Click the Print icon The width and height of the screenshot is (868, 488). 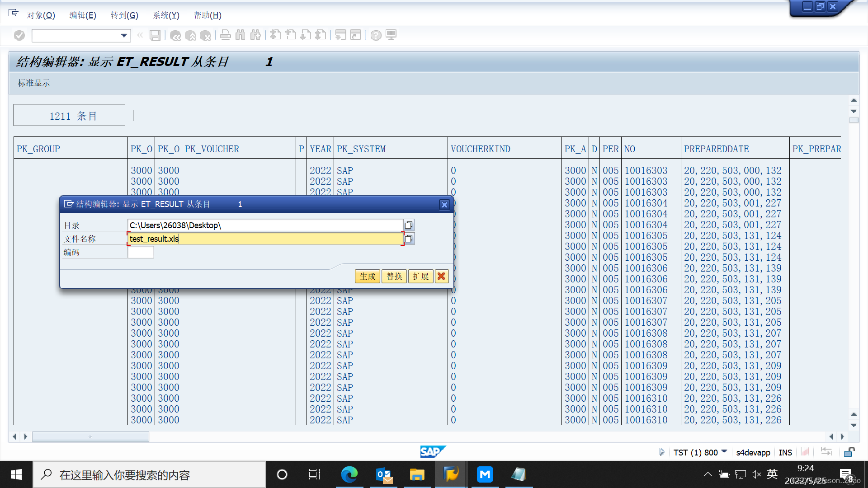225,35
